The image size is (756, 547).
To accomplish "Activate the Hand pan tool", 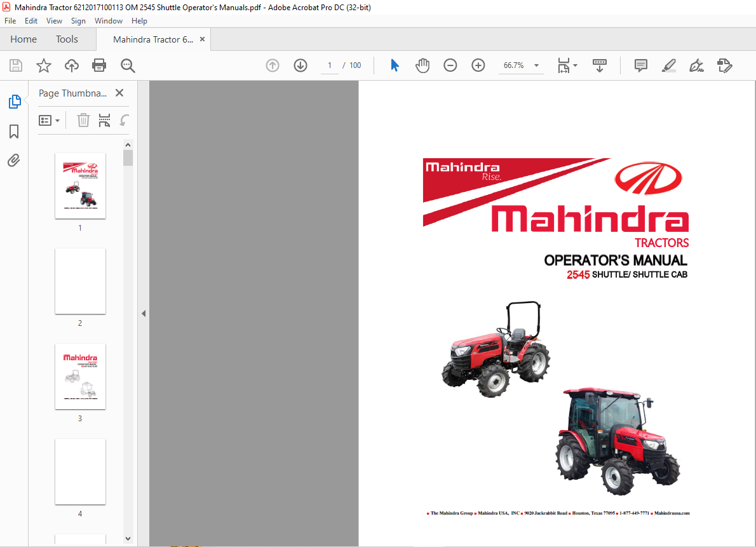I will [422, 65].
